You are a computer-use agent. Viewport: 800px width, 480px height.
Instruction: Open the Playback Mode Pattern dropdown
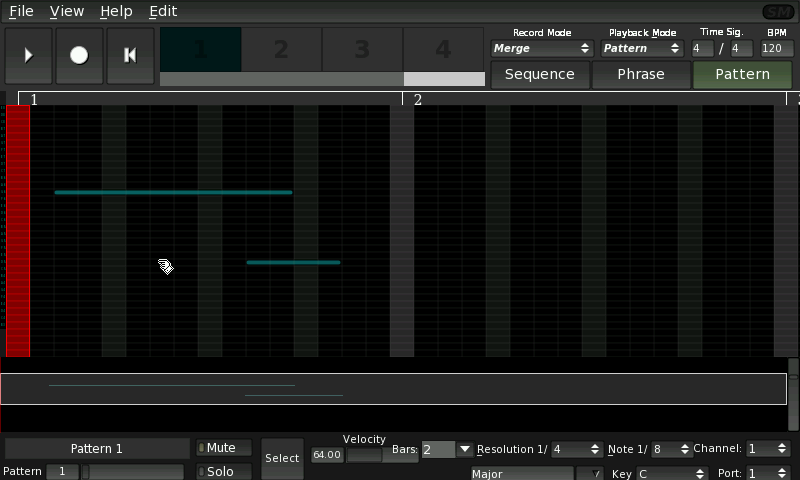coord(642,48)
